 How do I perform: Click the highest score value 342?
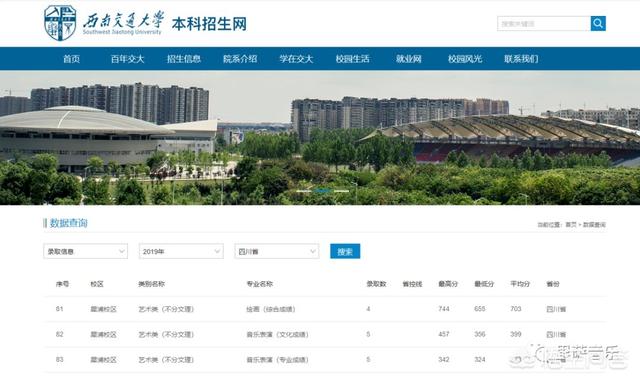coord(444,359)
